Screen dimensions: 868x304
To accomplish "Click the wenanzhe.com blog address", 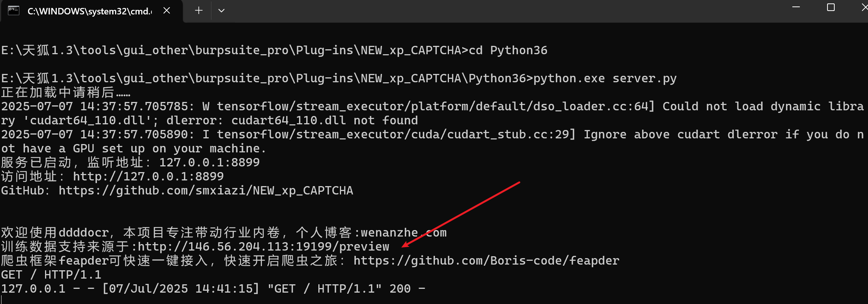I will click(x=404, y=233).
